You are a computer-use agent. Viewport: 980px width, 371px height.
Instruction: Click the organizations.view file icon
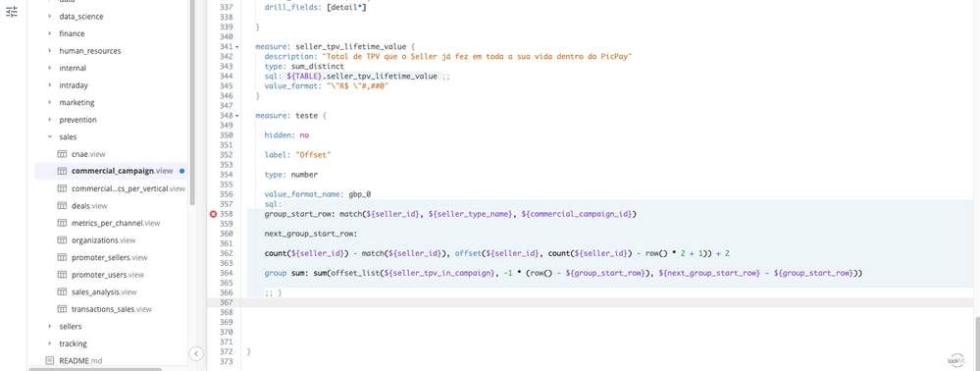(62, 239)
